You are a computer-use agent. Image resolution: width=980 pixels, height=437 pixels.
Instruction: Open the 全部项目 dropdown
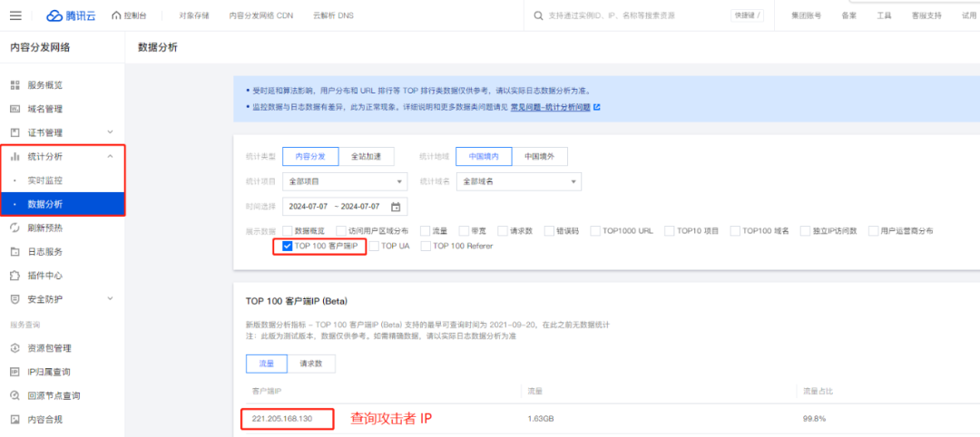coord(340,181)
